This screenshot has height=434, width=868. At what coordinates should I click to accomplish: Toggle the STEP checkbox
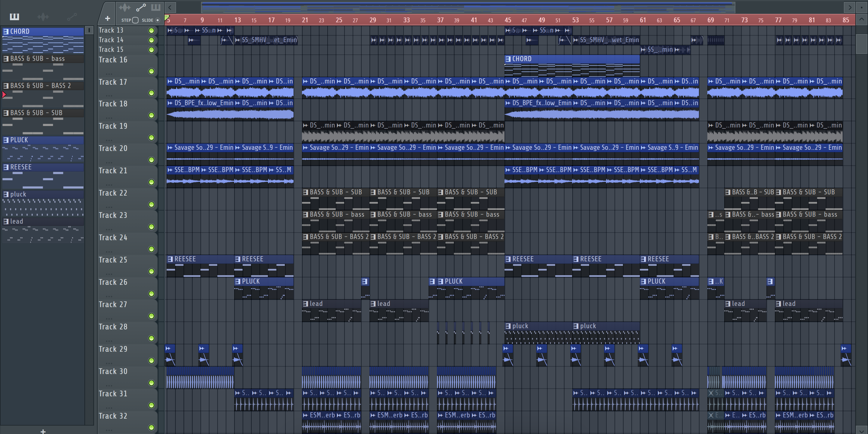(135, 20)
